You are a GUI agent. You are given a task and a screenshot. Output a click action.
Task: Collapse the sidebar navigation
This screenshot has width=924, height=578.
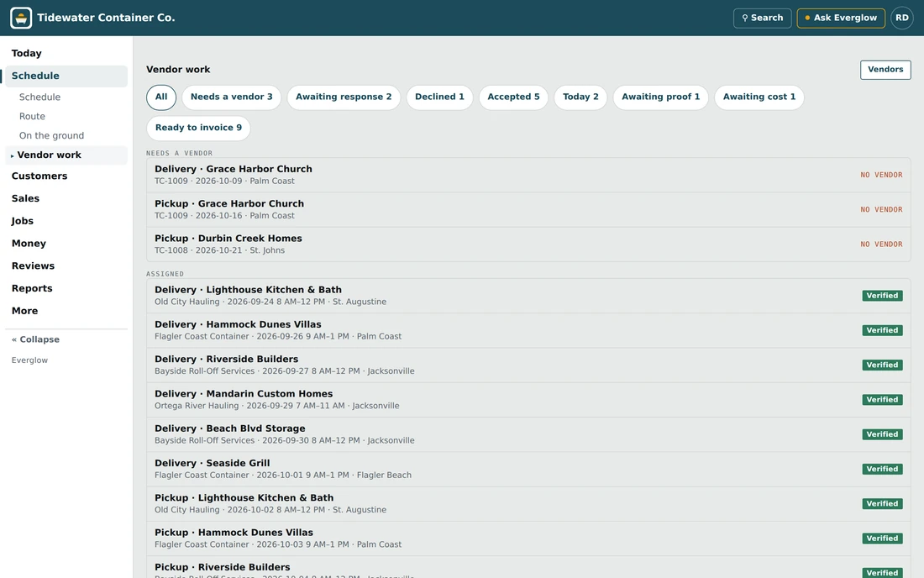click(35, 339)
